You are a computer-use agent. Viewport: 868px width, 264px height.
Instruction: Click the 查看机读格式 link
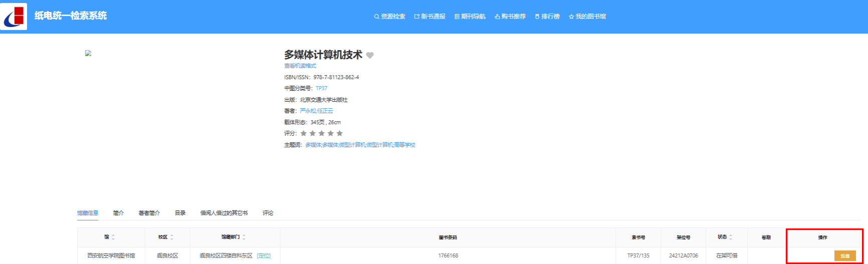click(300, 66)
